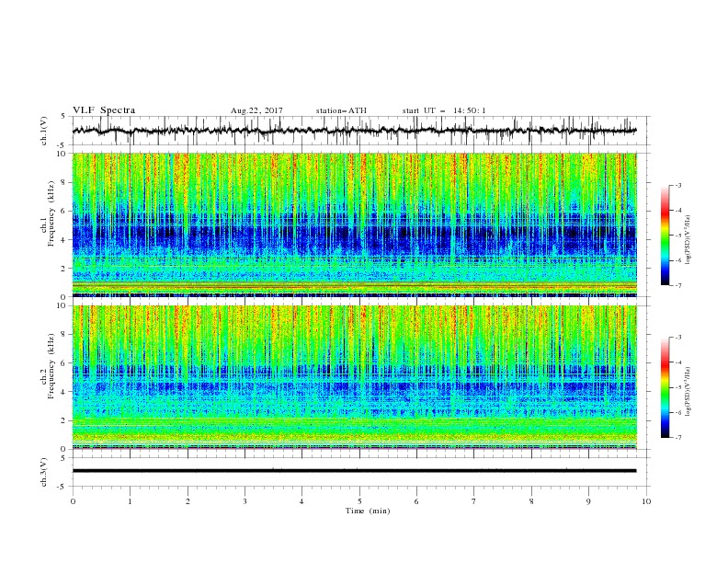The image size is (728, 563).
Task: Click the log(PSD) label next to ch.1 colorbar
Action: (688, 240)
